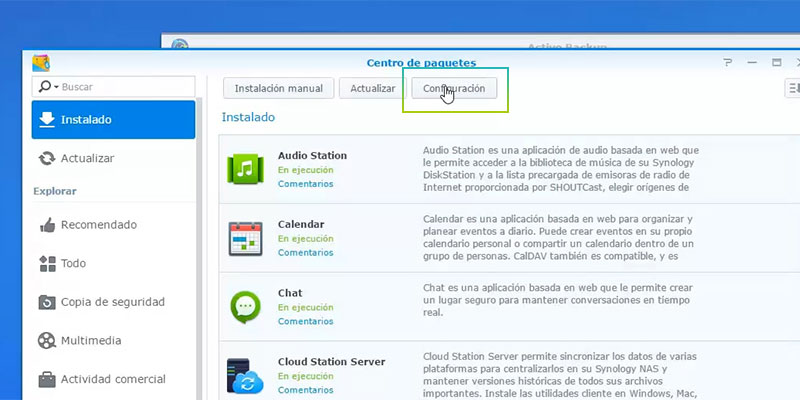Click the Actividad comercial briefcase icon
Viewport: 800px width, 400px height.
(47, 379)
